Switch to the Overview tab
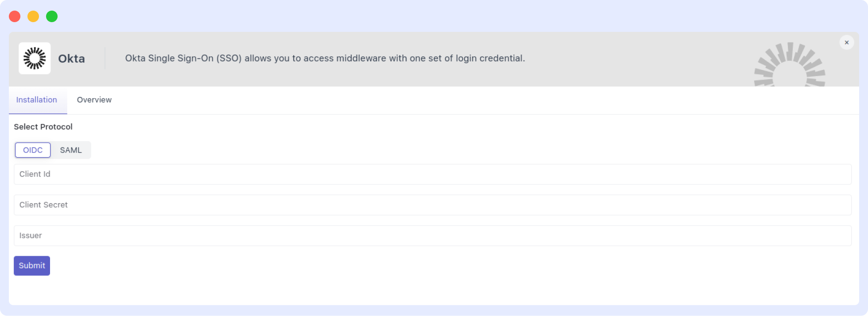Image resolution: width=868 pixels, height=316 pixels. (x=94, y=100)
